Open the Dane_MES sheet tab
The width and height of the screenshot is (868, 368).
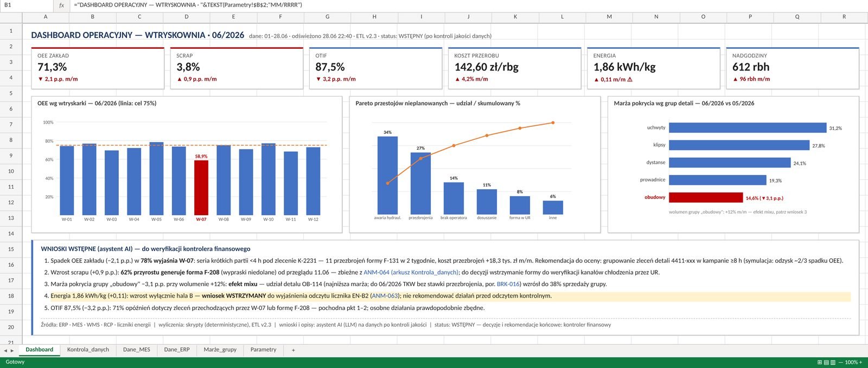[137, 350]
